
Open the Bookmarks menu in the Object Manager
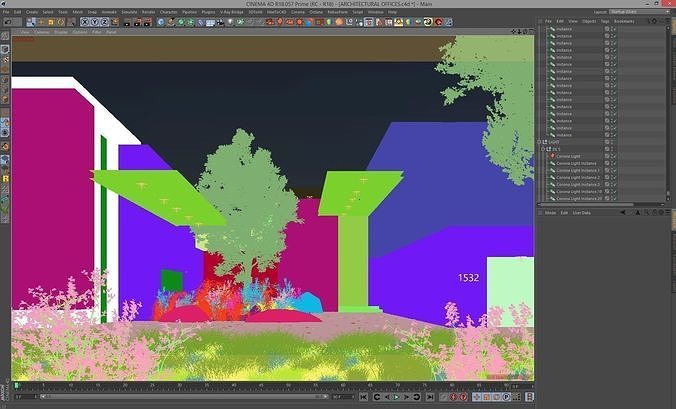(x=624, y=21)
